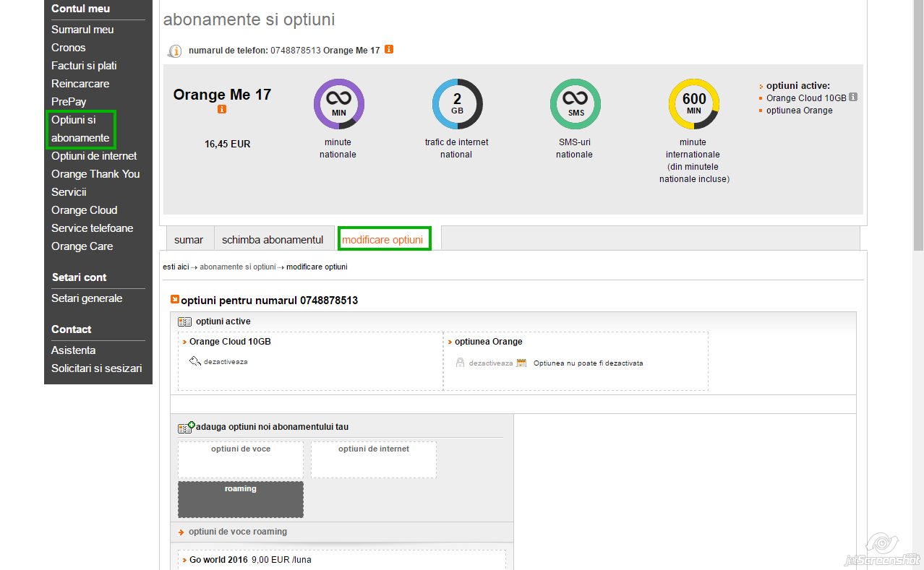Click the calendar icon in optiunea Orange box
Image resolution: width=924 pixels, height=570 pixels.
tap(521, 363)
